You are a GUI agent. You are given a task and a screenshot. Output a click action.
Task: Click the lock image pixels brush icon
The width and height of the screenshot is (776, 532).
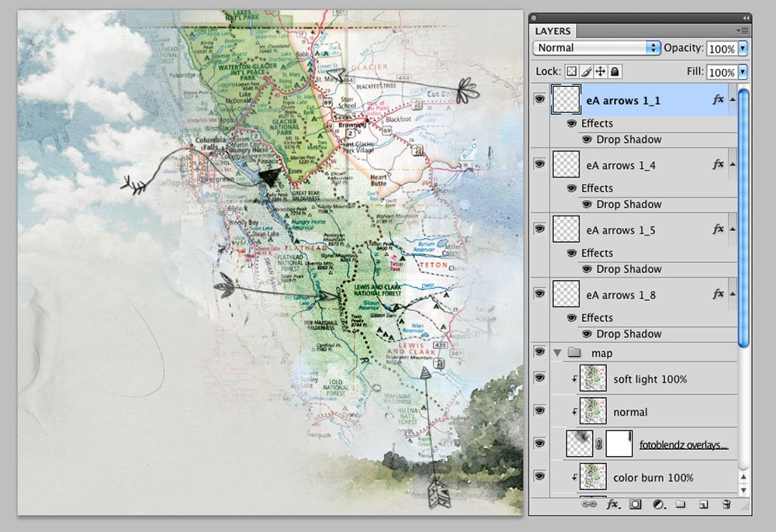(x=586, y=71)
